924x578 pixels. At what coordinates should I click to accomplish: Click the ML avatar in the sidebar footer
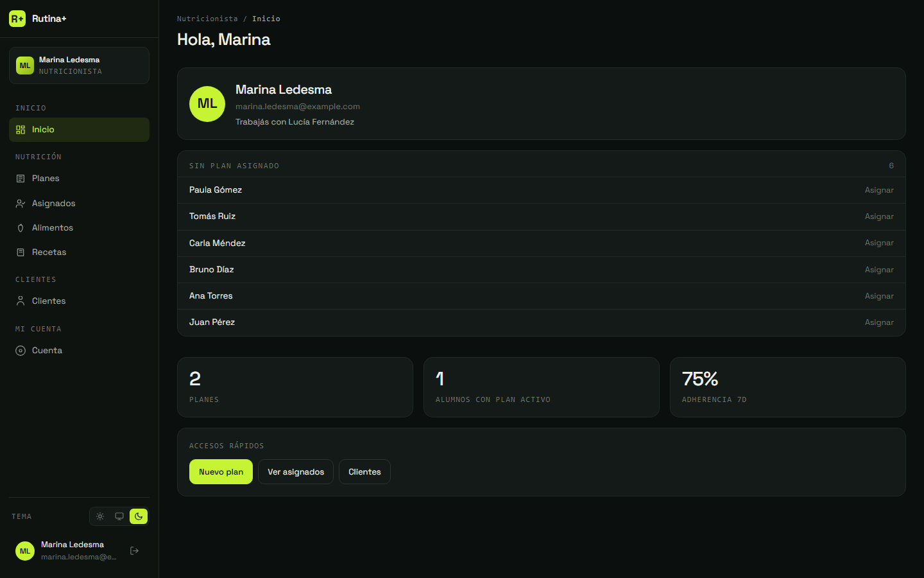25,551
